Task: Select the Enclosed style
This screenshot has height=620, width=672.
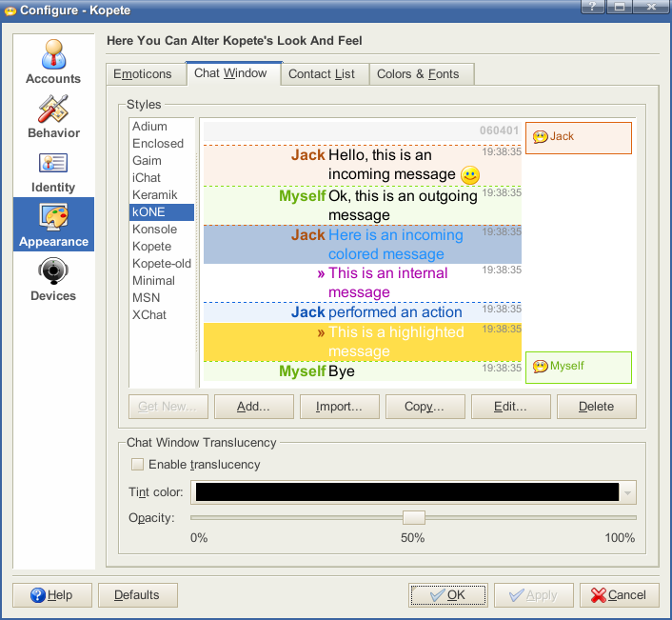Action: 162,144
